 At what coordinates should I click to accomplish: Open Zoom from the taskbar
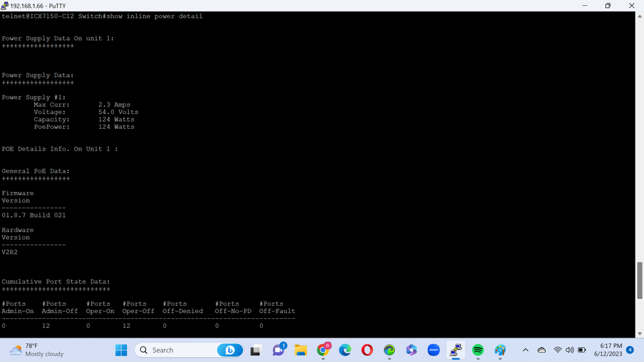click(x=434, y=350)
